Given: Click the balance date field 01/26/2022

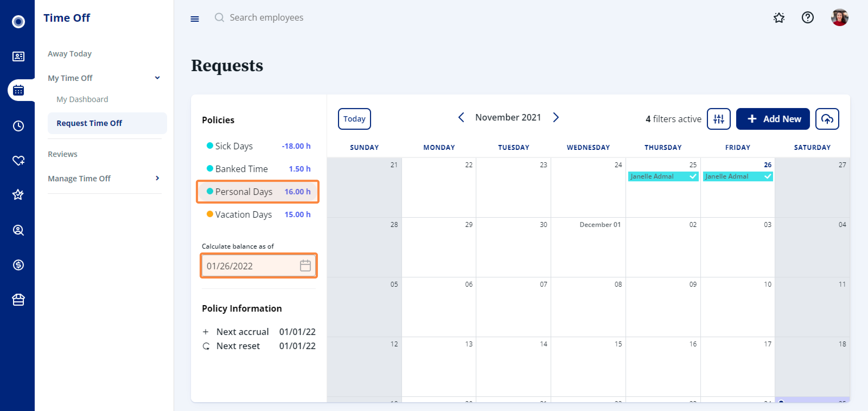Looking at the screenshot, I should [x=259, y=266].
